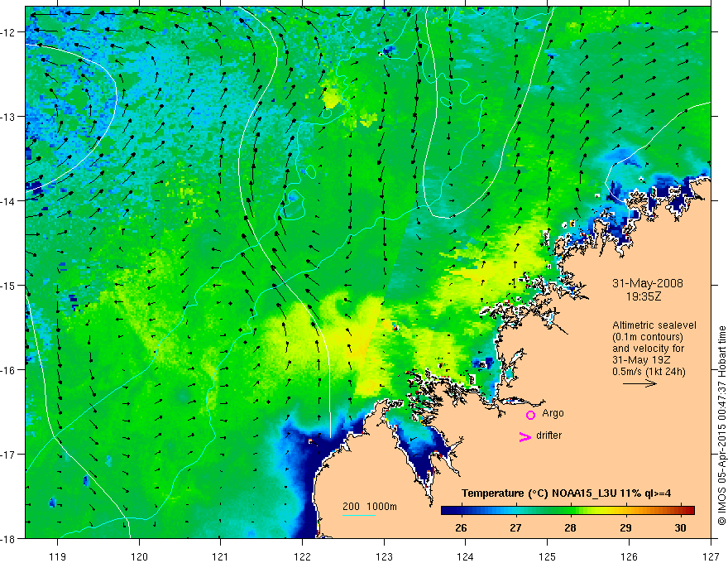Click the drifter legend label text
Screen dimensions: 728x563
pos(548,435)
